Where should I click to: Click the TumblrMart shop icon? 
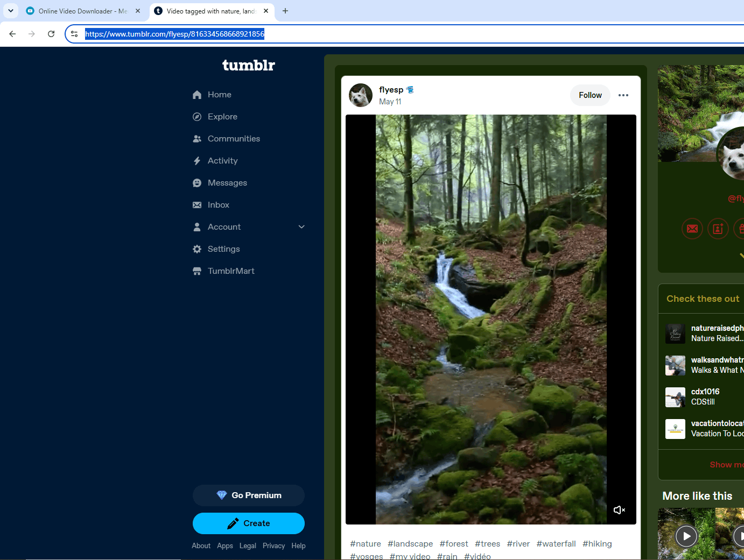[x=197, y=271]
